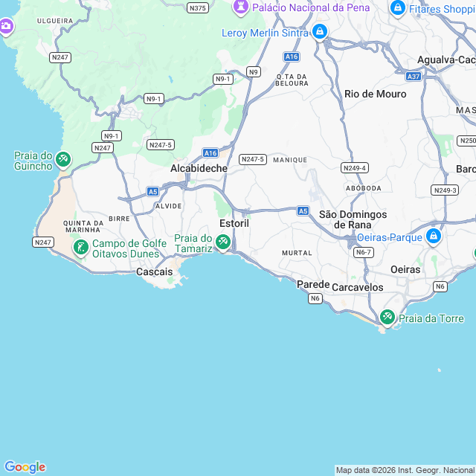Open the Leroy Merlin Sintra shopping marker

pyautogui.click(x=320, y=32)
